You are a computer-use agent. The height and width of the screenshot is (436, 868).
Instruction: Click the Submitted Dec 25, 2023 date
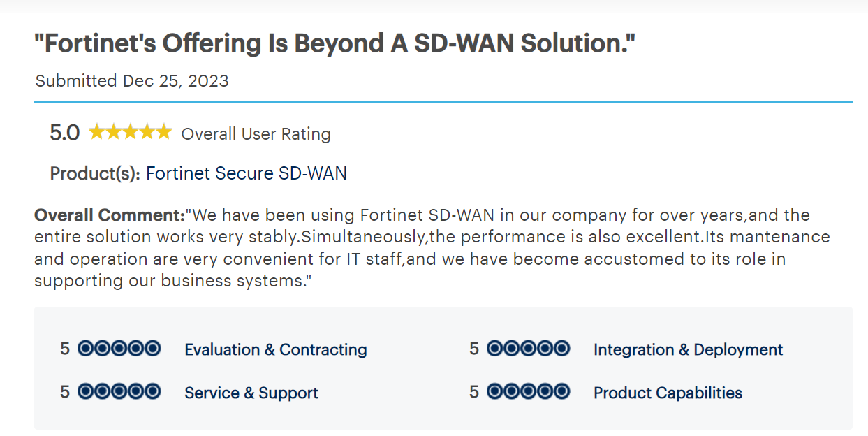click(x=132, y=81)
